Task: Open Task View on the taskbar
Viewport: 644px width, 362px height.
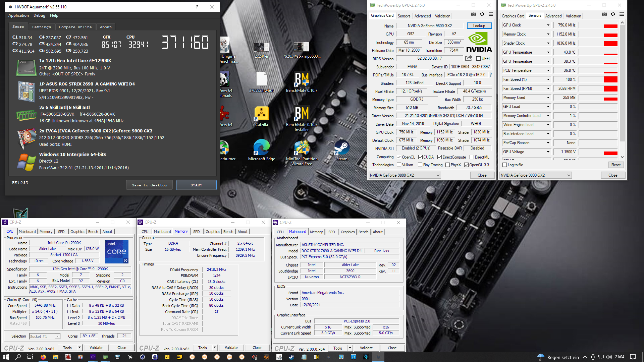Action: coord(30,357)
